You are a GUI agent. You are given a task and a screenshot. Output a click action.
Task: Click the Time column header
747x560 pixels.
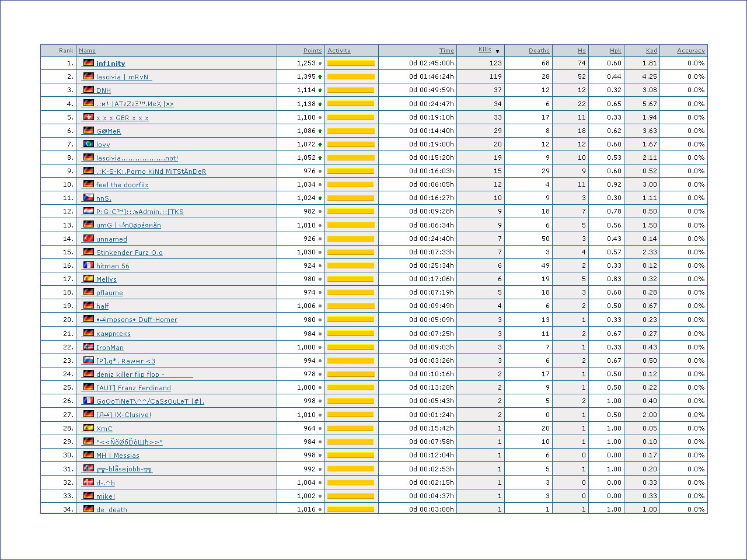click(x=446, y=51)
